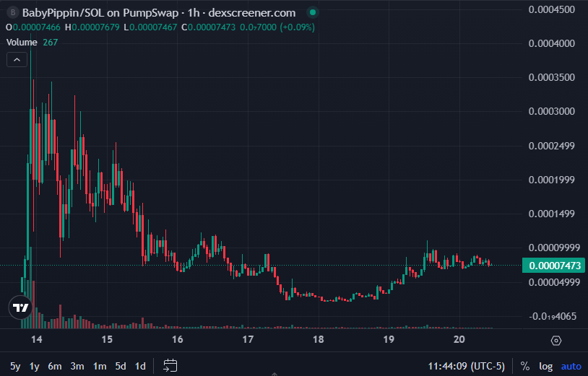The image size is (588, 376).
Task: Click date axis label 20
Action: click(x=459, y=340)
